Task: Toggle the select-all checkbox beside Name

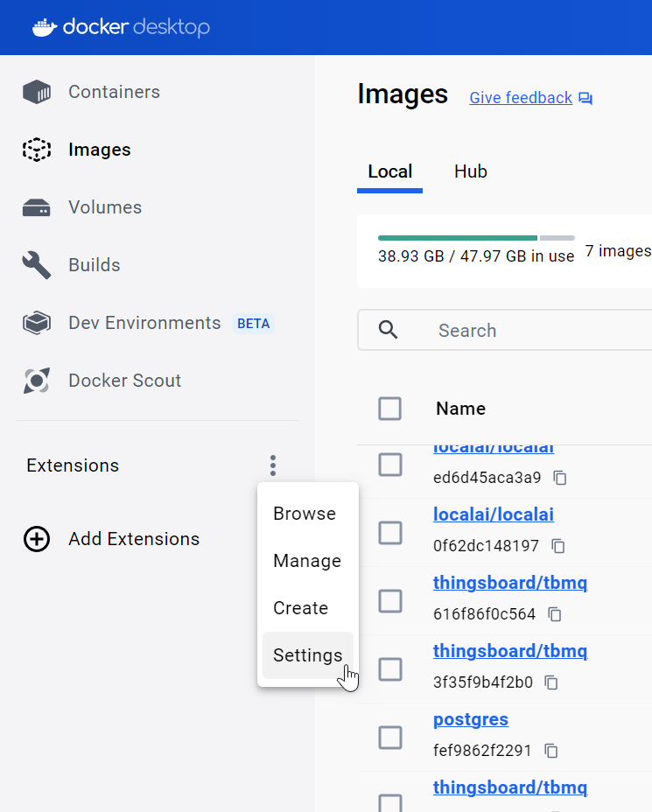Action: pos(390,409)
